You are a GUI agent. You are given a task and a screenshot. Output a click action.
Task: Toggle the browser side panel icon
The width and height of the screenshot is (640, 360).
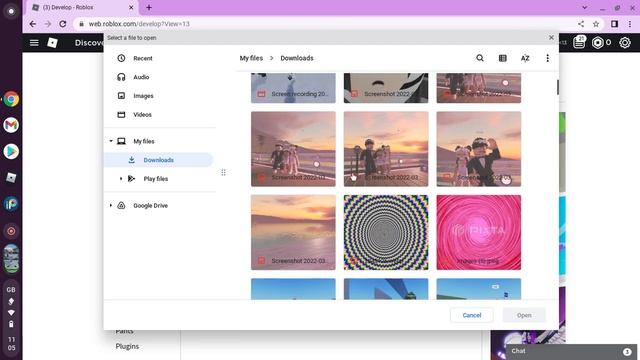pos(614,24)
